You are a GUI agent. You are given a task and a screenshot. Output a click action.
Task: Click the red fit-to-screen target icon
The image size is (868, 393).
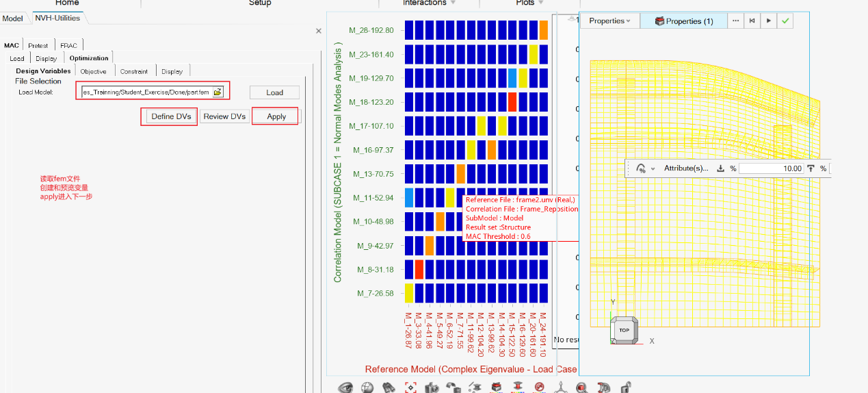410,388
